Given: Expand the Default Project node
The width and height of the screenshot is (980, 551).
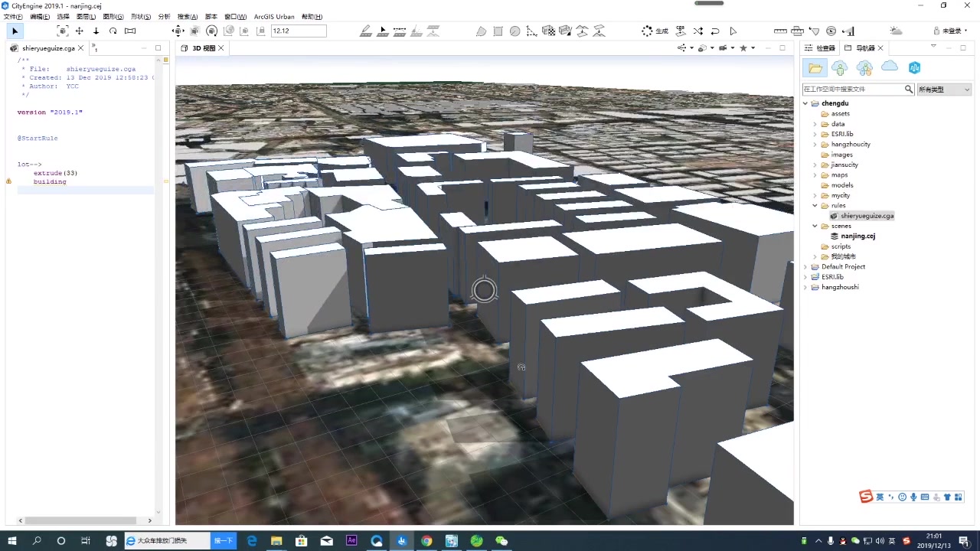Looking at the screenshot, I should (805, 266).
